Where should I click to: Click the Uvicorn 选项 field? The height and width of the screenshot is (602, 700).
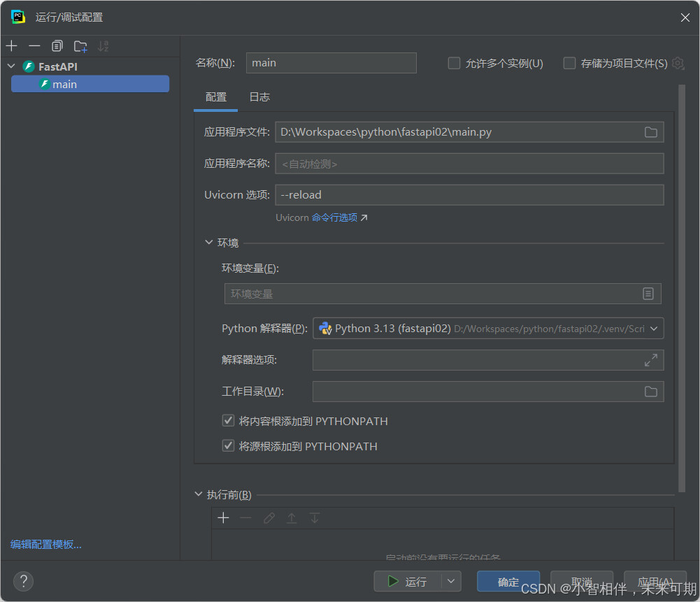pyautogui.click(x=469, y=195)
